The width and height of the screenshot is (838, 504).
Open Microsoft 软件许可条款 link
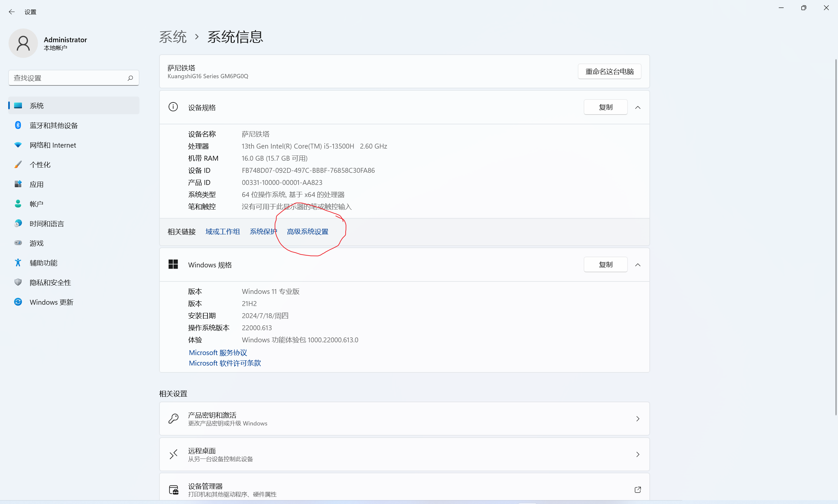[x=225, y=363]
